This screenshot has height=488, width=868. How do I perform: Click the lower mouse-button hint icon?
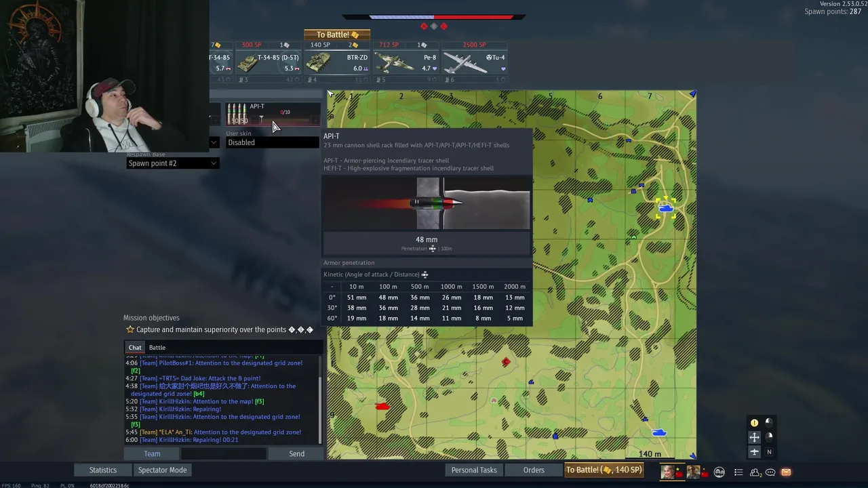coord(769,437)
